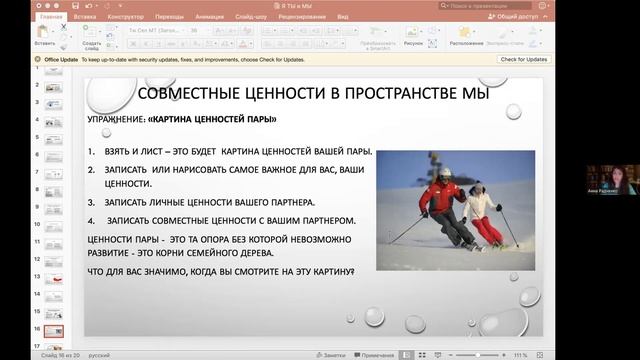
Task: Switch to slide sorter view icon
Action: 422,355
